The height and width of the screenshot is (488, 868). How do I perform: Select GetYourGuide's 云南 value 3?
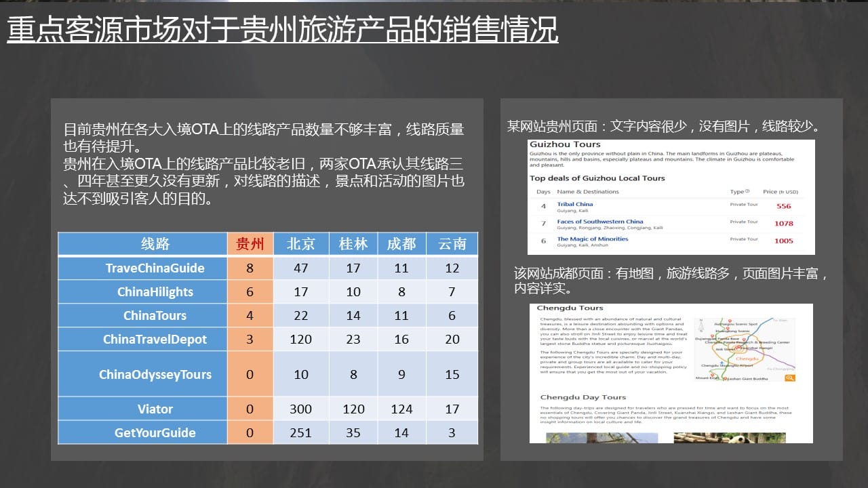(x=452, y=432)
